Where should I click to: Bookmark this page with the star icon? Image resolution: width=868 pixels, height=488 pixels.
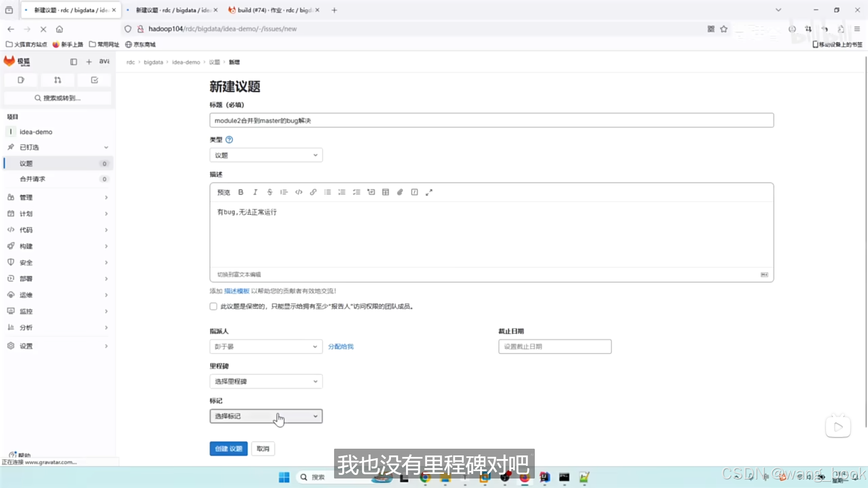724,29
